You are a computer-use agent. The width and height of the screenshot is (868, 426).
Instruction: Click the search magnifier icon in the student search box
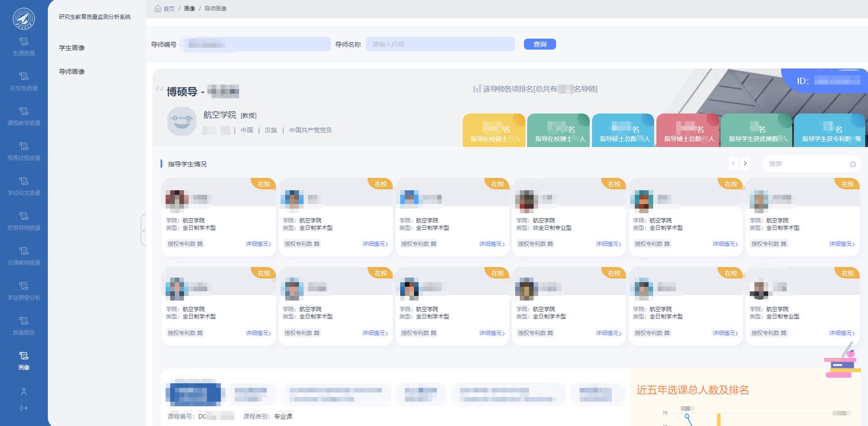coord(852,164)
